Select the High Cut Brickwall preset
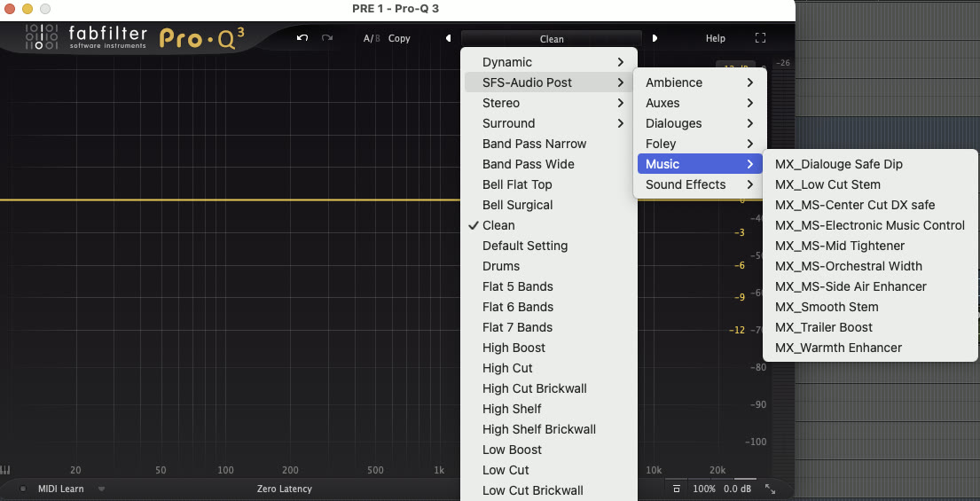 pyautogui.click(x=534, y=388)
